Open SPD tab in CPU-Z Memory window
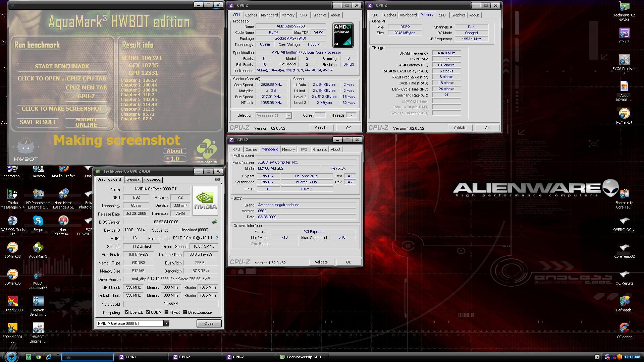The image size is (644, 362). pos(442,15)
